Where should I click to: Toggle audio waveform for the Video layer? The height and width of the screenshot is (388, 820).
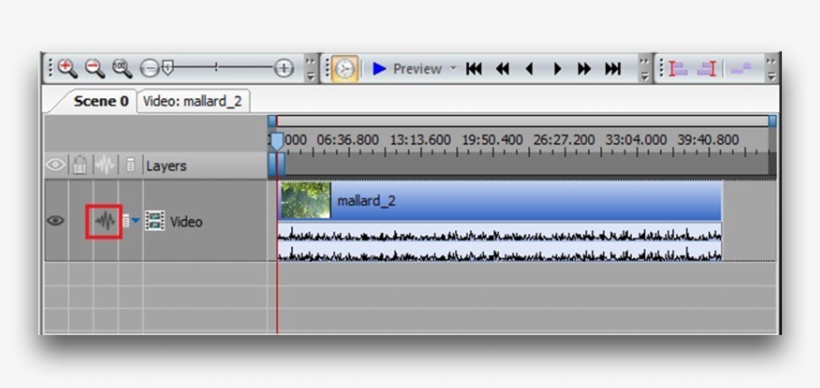105,222
